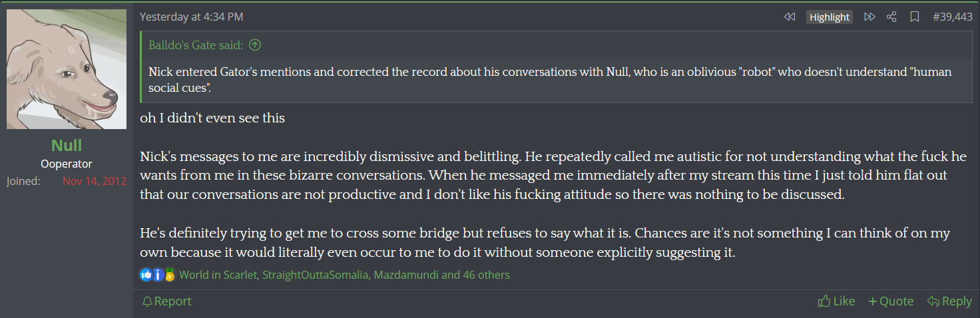Click the medal reaction icon
This screenshot has width=980, height=318.
(169, 274)
